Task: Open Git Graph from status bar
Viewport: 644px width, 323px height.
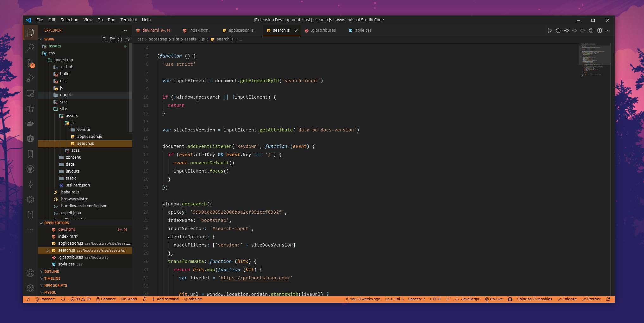Action: [129, 299]
